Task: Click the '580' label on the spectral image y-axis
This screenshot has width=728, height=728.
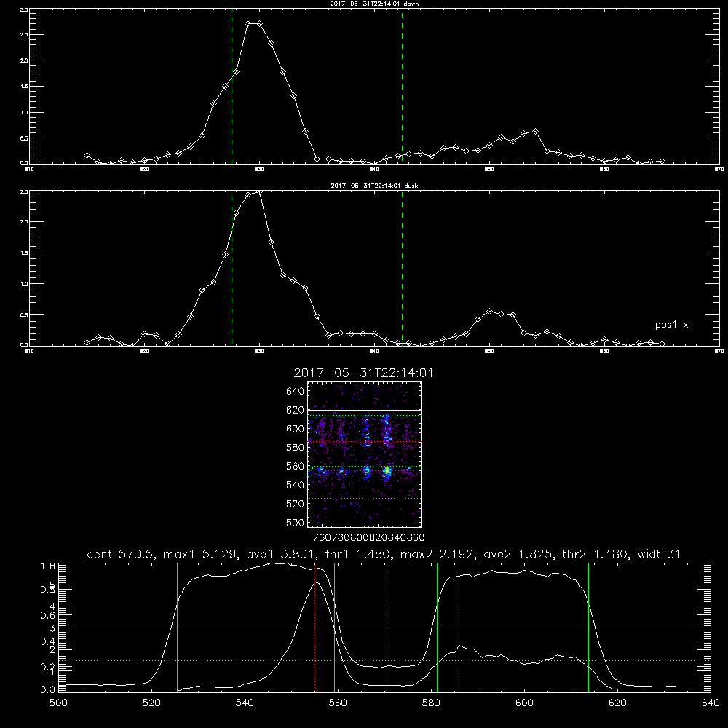Action: point(296,448)
